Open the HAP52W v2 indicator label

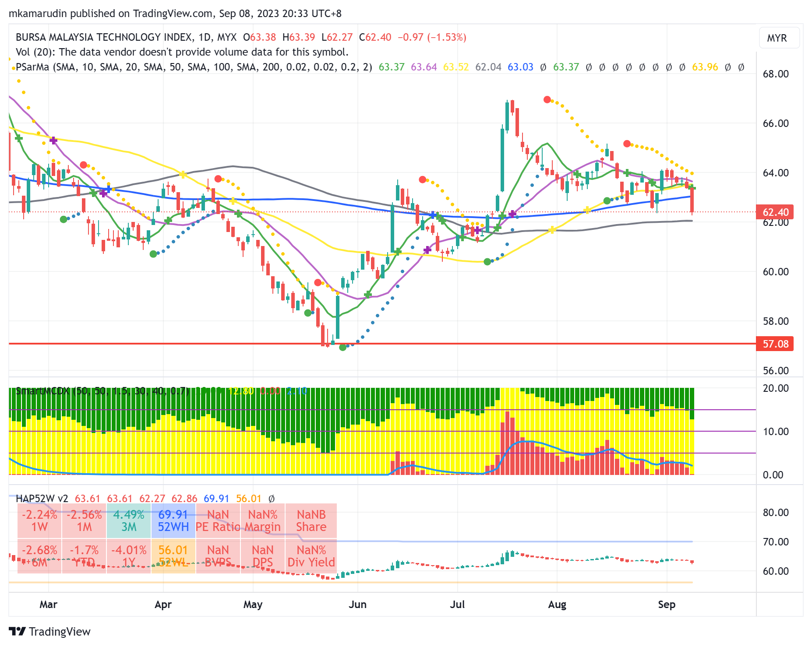tap(42, 499)
